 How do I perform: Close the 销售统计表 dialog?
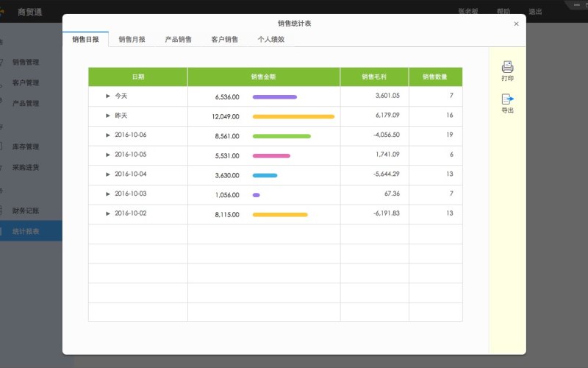pyautogui.click(x=517, y=24)
